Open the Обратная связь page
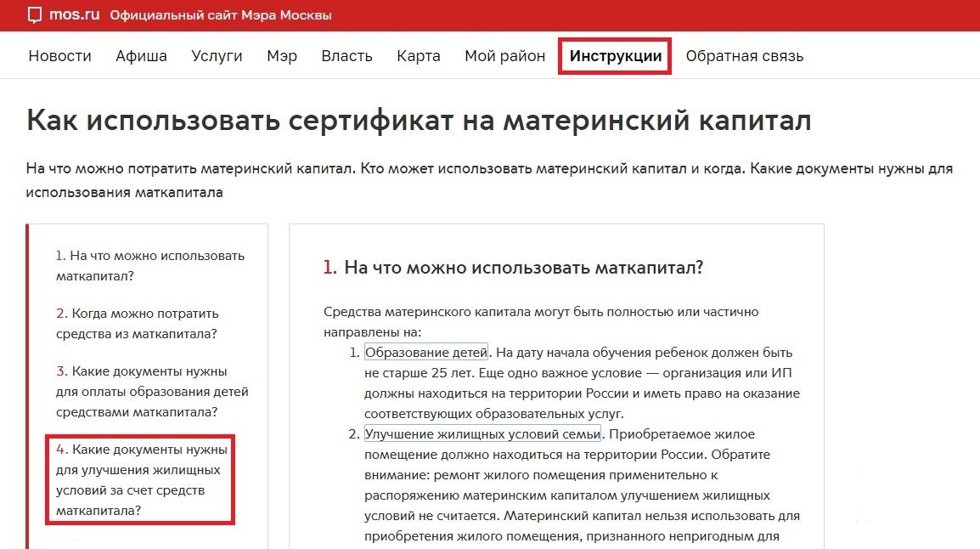 pos(745,55)
